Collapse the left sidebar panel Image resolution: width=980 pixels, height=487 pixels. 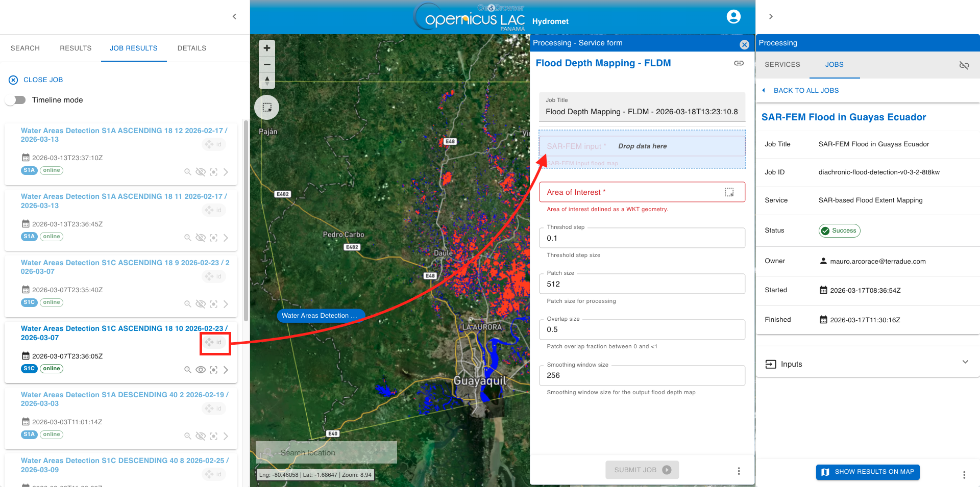[234, 17]
